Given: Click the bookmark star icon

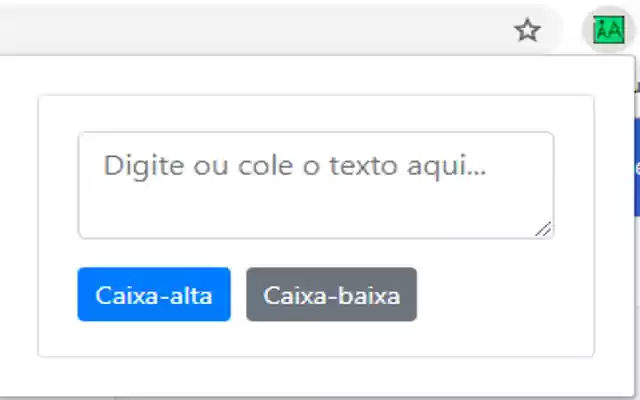Looking at the screenshot, I should [527, 31].
